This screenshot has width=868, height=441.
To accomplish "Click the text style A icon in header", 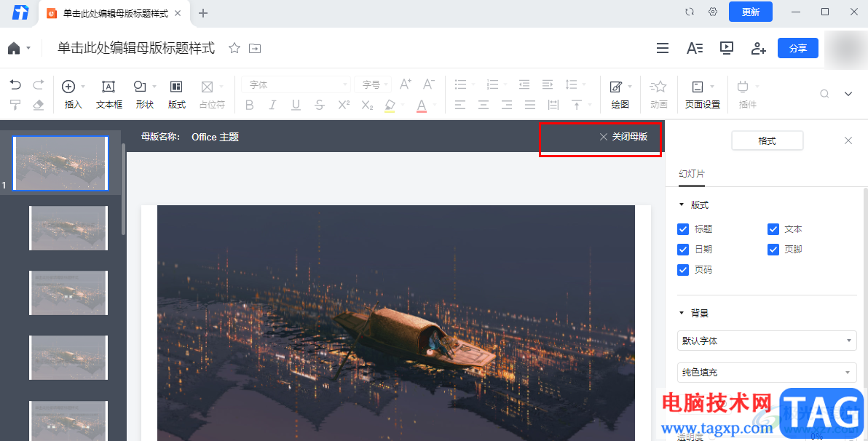I will coord(694,48).
